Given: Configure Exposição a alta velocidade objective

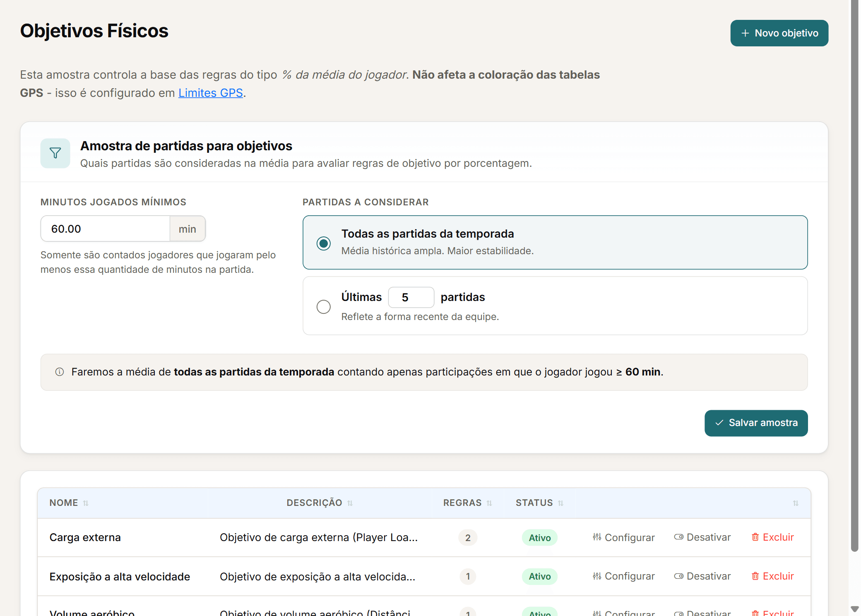Looking at the screenshot, I should click(x=623, y=576).
